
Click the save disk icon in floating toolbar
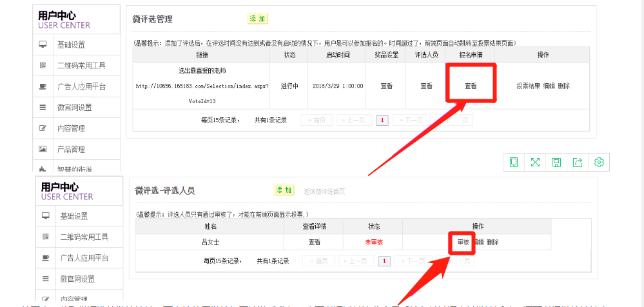click(x=556, y=163)
